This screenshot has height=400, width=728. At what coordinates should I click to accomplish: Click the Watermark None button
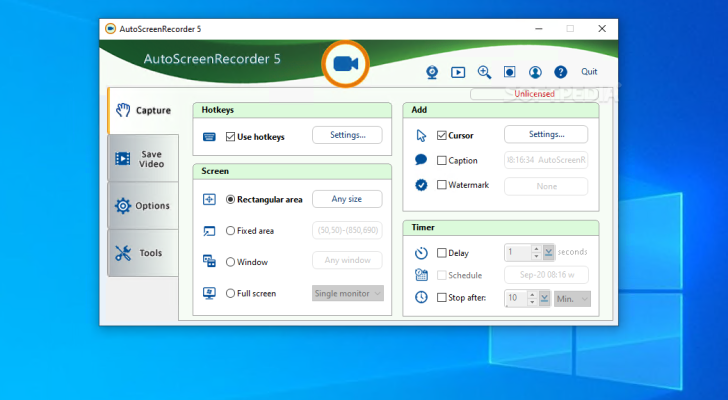click(546, 186)
